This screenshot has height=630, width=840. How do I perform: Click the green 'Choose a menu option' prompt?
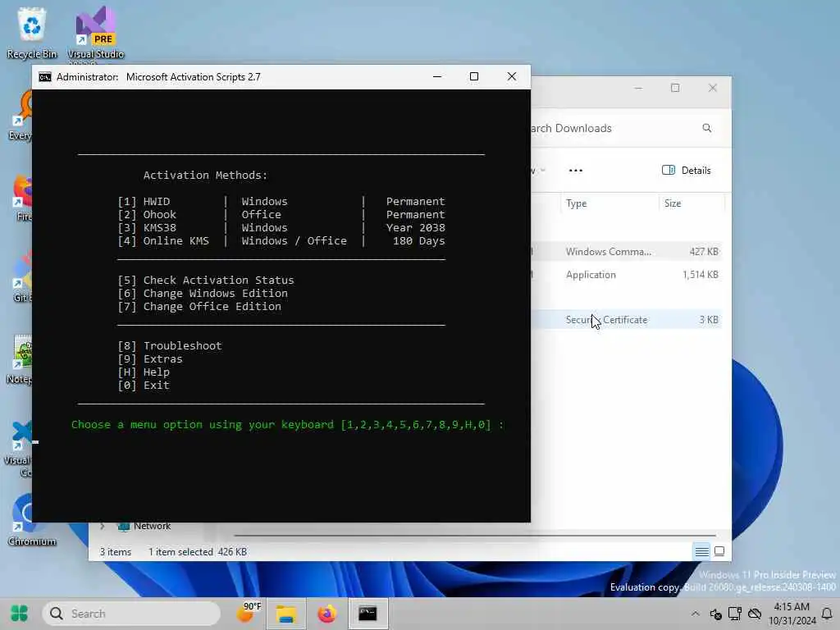click(288, 425)
